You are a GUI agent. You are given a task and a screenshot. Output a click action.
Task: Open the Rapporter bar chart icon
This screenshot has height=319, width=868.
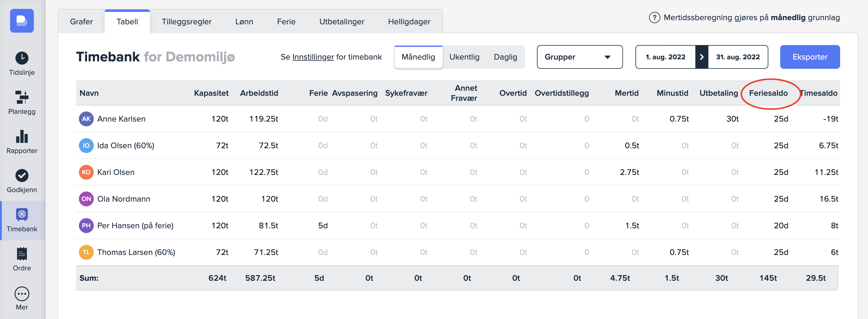22,136
